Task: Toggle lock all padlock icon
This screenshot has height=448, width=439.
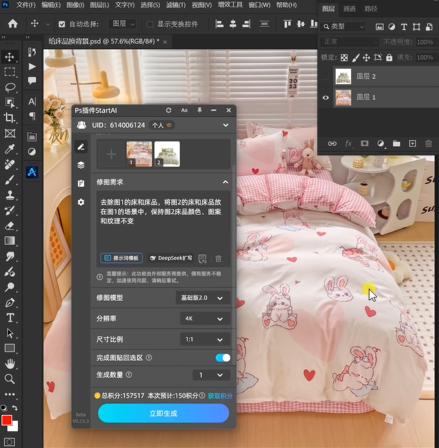Action: tap(389, 58)
